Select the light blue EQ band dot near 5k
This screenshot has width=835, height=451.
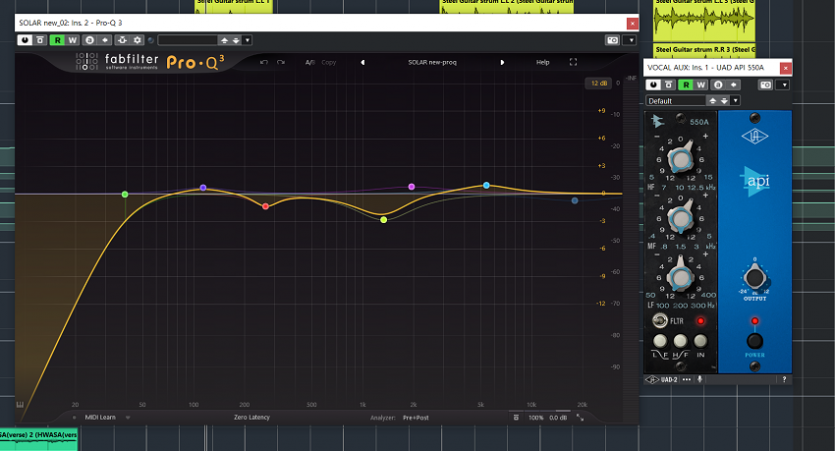486,185
